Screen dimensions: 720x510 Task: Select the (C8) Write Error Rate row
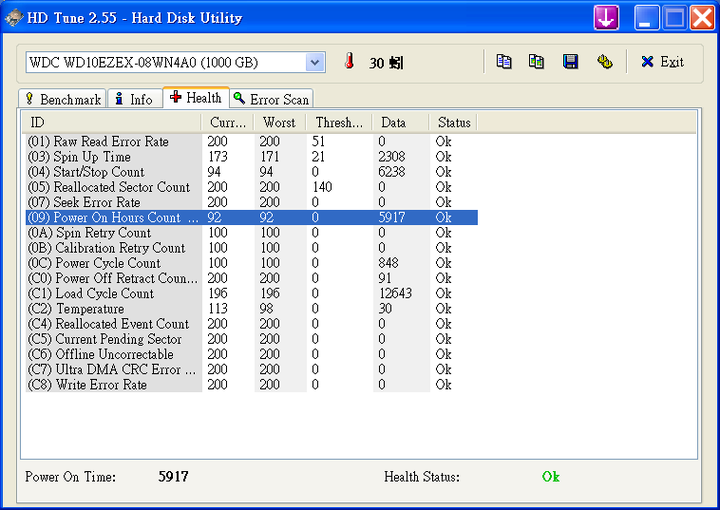click(x=252, y=384)
